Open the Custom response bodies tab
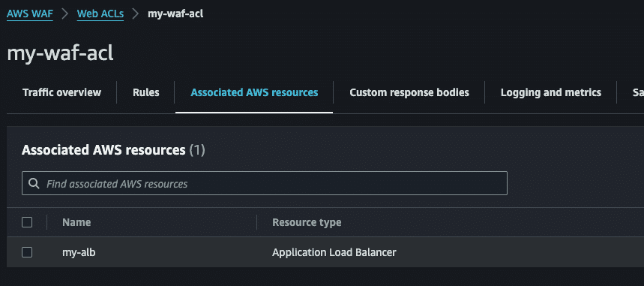This screenshot has height=286, width=644. pyautogui.click(x=409, y=92)
